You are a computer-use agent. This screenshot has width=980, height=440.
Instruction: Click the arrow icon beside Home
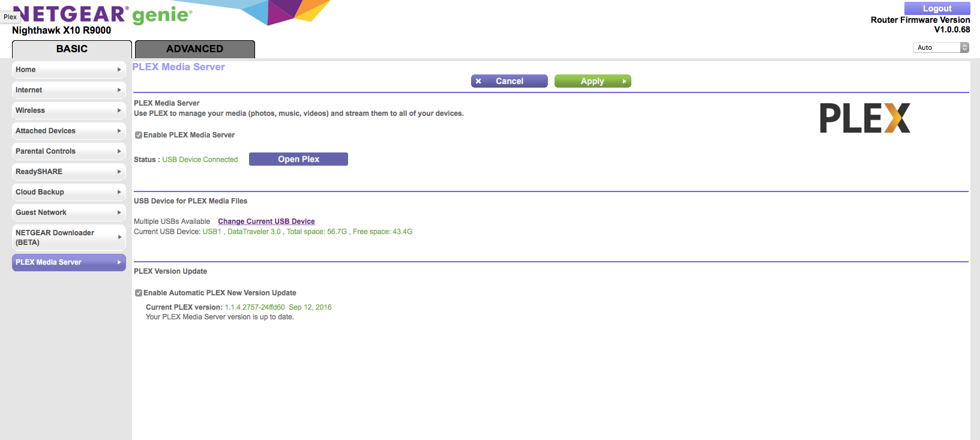(119, 70)
